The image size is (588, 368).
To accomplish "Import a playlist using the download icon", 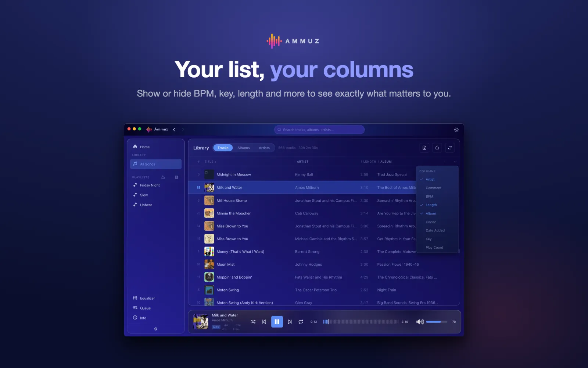I will coord(163,177).
